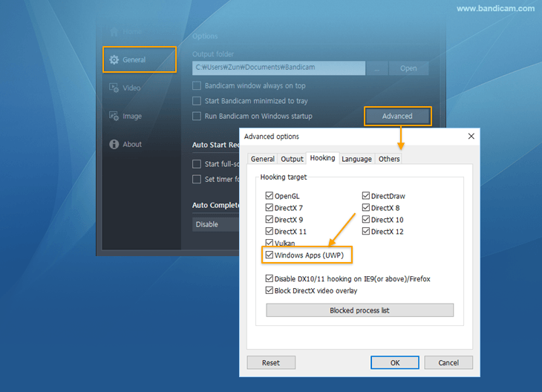The width and height of the screenshot is (542, 392).
Task: Browse output folder with the ... button
Action: coord(376,68)
